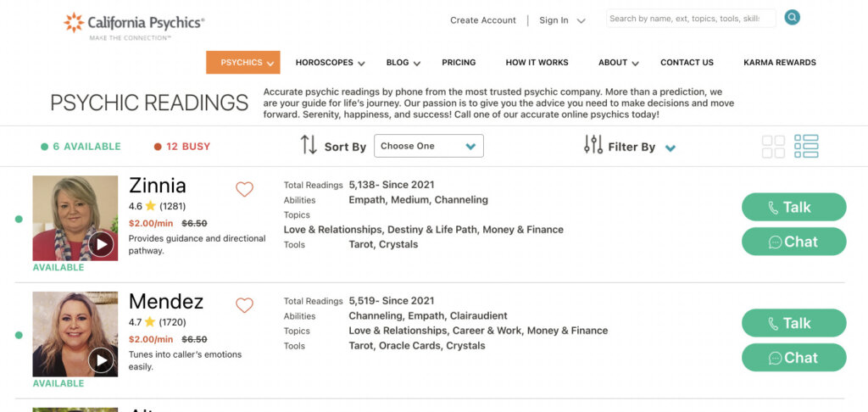
Task: Click the Psychic Readings heading
Action: tap(149, 103)
